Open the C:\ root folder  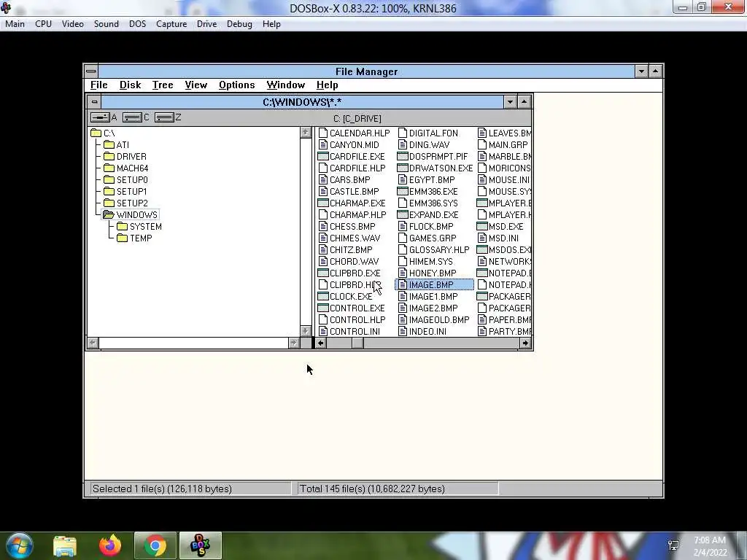click(103, 133)
